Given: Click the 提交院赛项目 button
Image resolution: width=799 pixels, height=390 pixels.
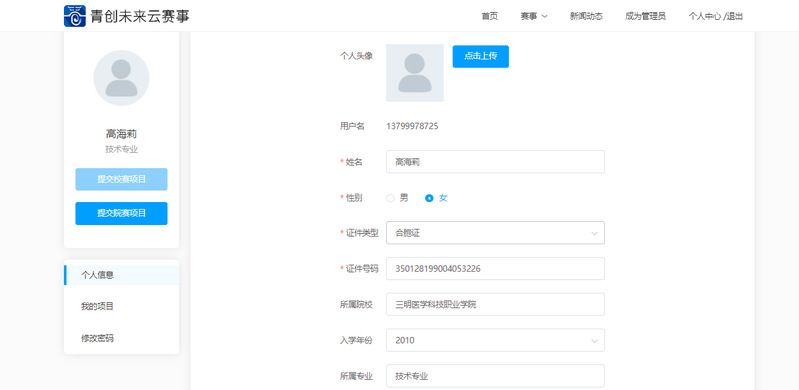Looking at the screenshot, I should point(121,213).
